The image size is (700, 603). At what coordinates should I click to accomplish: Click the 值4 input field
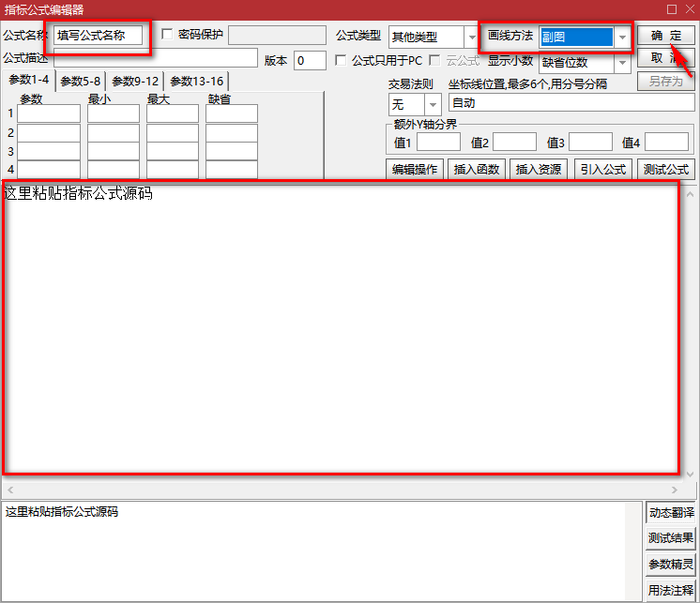[666, 142]
